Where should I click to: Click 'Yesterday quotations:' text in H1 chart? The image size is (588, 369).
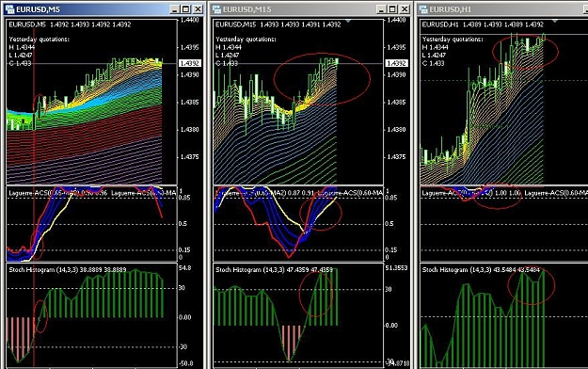click(453, 39)
